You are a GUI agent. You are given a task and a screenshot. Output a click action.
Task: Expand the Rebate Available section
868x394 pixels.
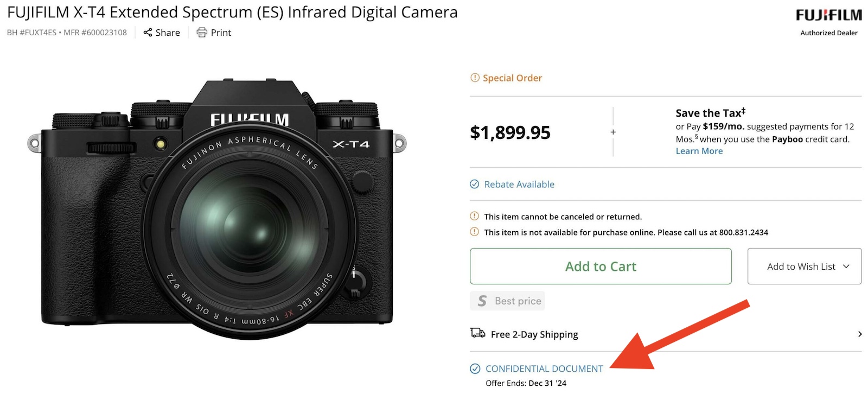[519, 185]
